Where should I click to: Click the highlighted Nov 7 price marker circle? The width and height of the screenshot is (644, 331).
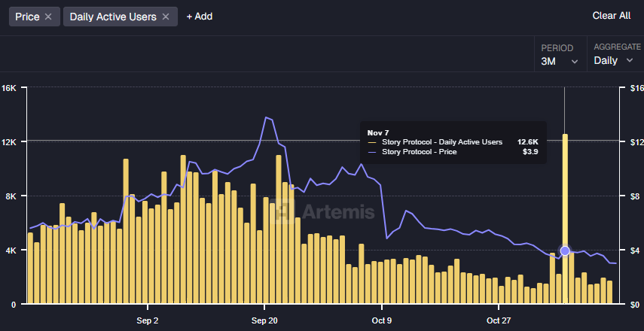tap(565, 251)
